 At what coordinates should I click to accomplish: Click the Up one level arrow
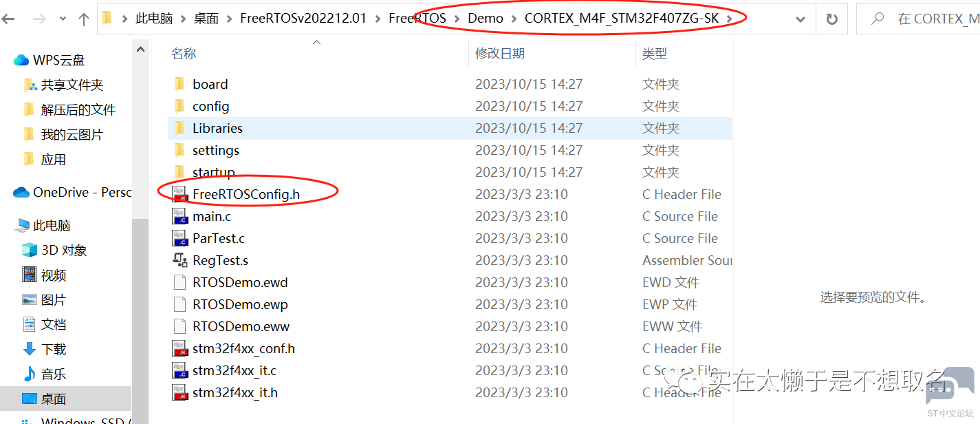(x=84, y=19)
